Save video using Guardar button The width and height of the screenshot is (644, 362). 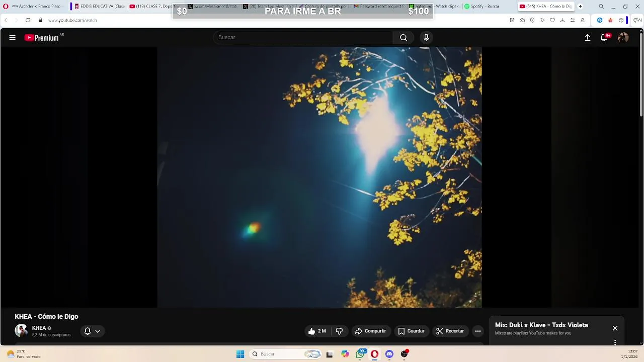(x=411, y=331)
